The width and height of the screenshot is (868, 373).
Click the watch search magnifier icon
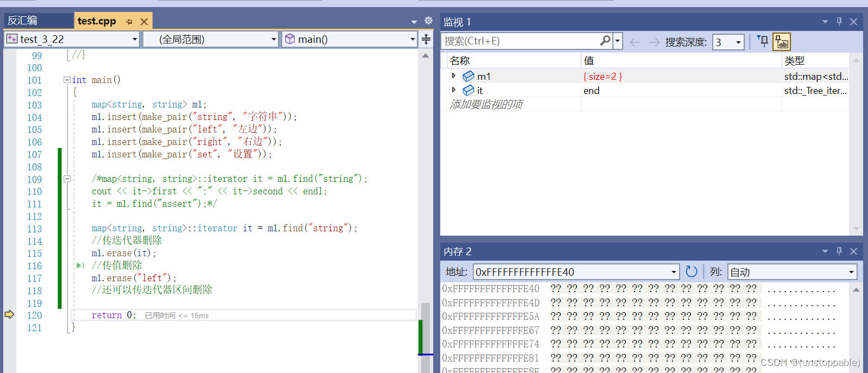(x=605, y=41)
